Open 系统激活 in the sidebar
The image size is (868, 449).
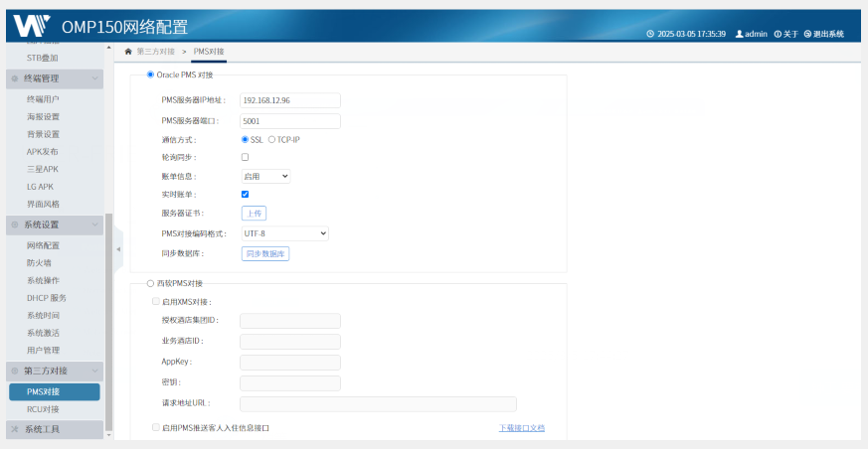(x=43, y=333)
